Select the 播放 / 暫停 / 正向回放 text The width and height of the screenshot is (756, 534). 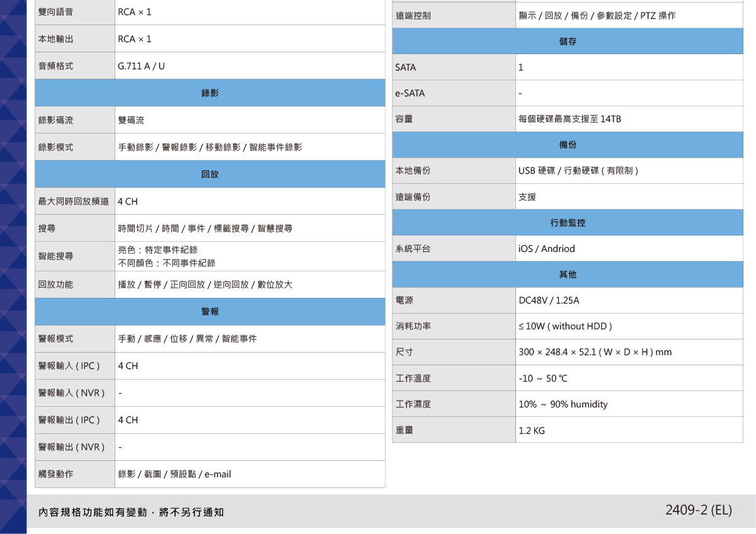pos(205,285)
